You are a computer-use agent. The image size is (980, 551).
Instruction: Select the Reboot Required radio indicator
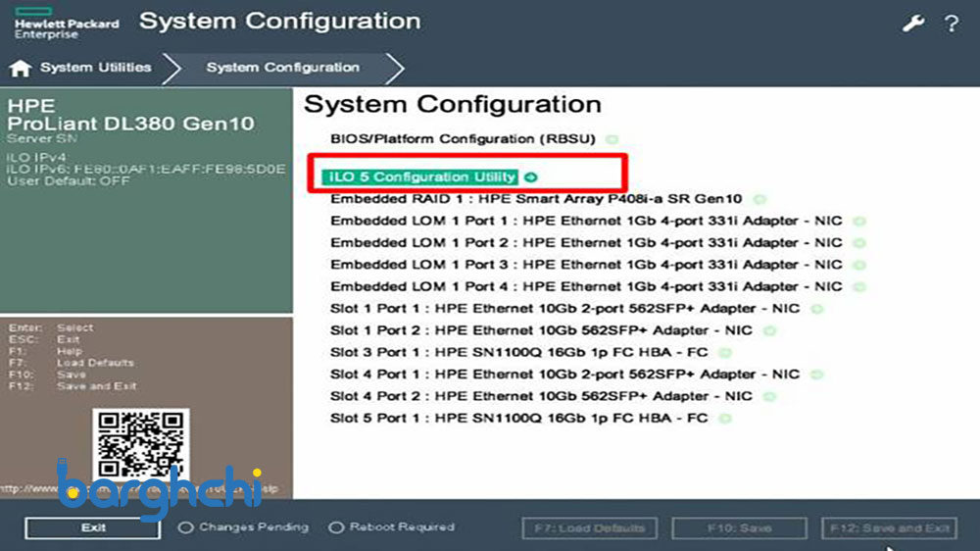[336, 527]
